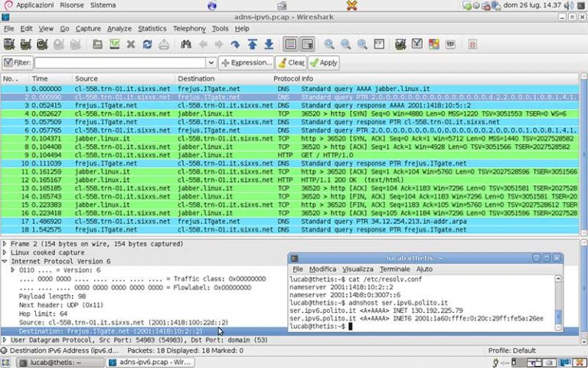Viewport: 588px width, 368px height.
Task: Open the Wireshark File menu
Action: (x=9, y=28)
